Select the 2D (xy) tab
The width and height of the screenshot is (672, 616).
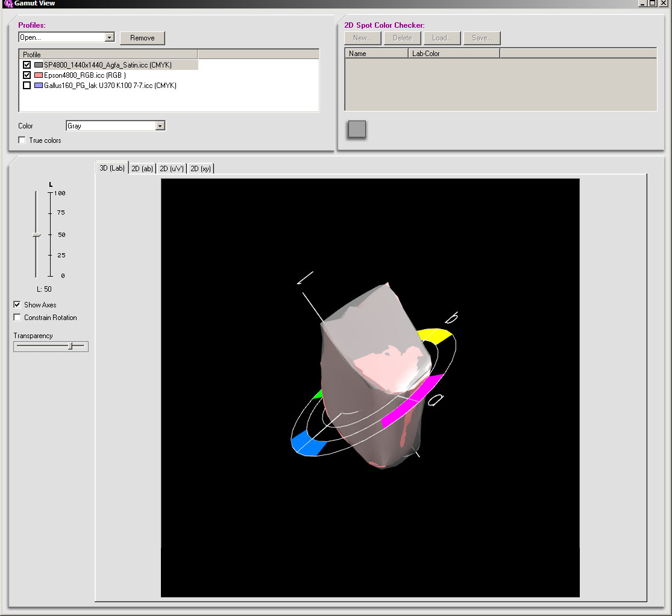coord(201,169)
